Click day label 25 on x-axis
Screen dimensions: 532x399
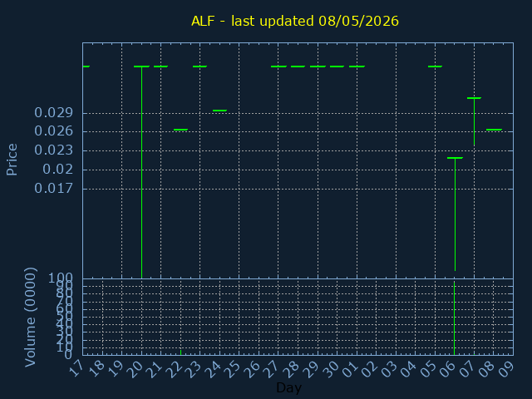[x=233, y=369]
